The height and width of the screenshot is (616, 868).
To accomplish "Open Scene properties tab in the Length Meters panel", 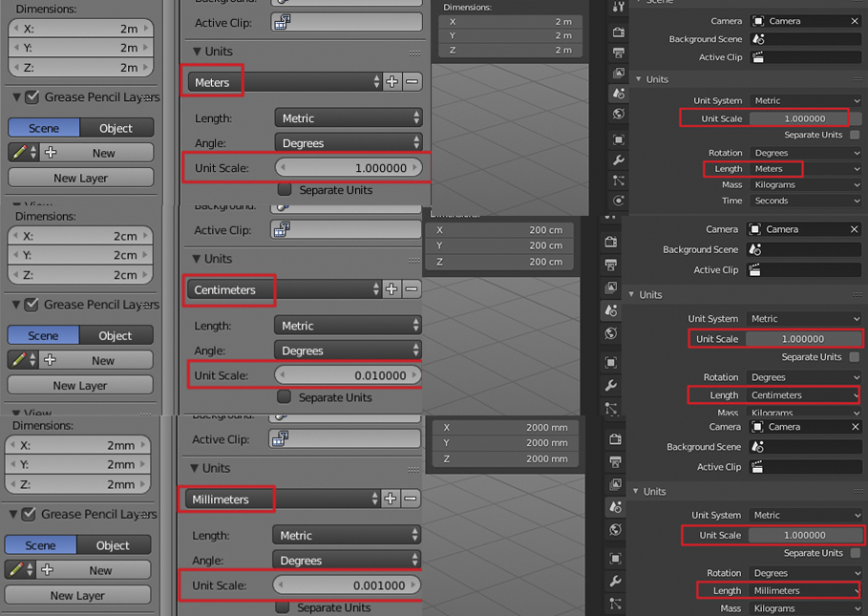I will tap(619, 94).
